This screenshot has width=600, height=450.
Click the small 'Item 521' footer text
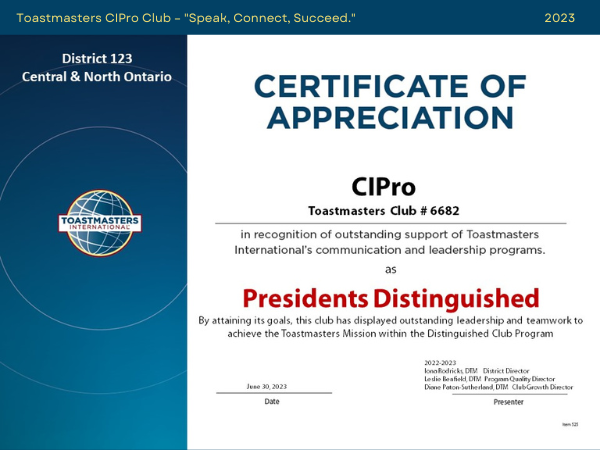click(570, 424)
